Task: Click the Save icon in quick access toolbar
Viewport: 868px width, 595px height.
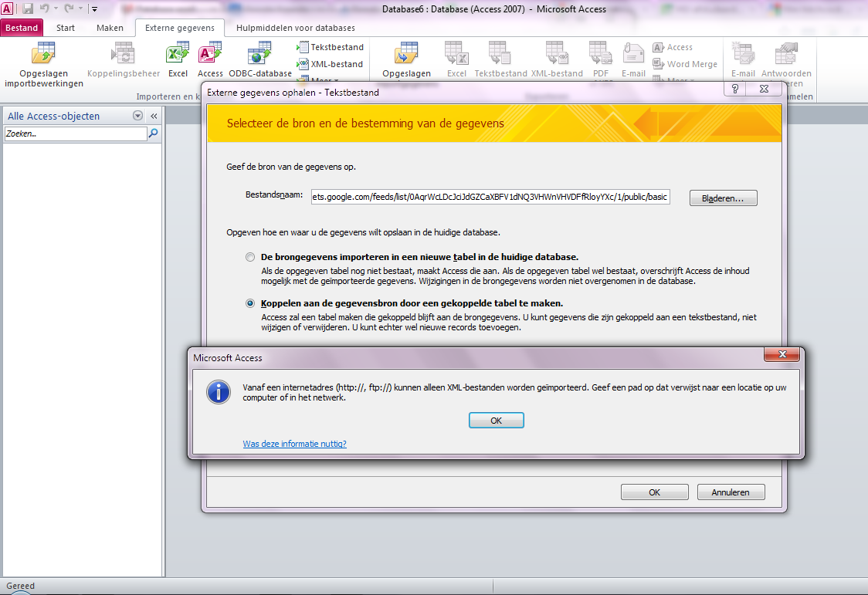Action: 28,8
